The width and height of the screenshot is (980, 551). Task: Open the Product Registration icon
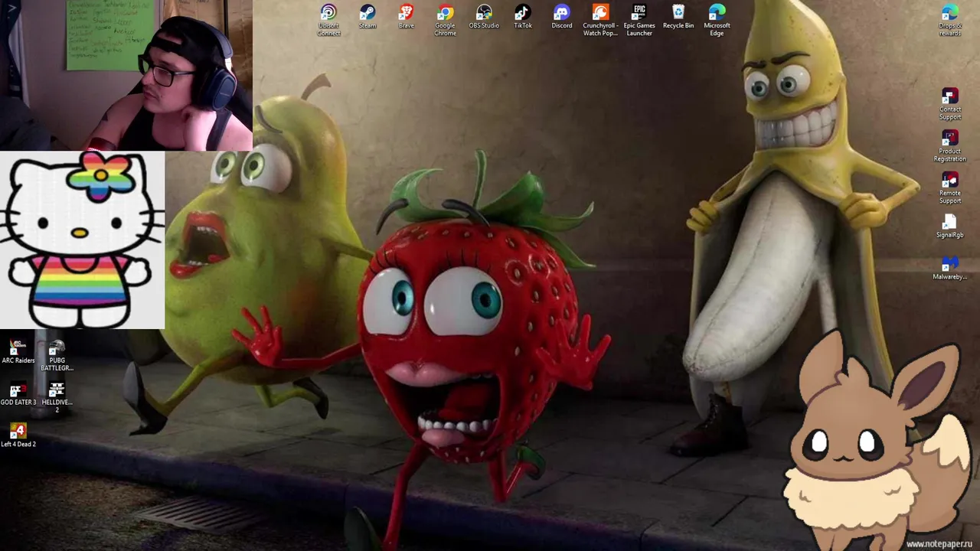(950, 145)
